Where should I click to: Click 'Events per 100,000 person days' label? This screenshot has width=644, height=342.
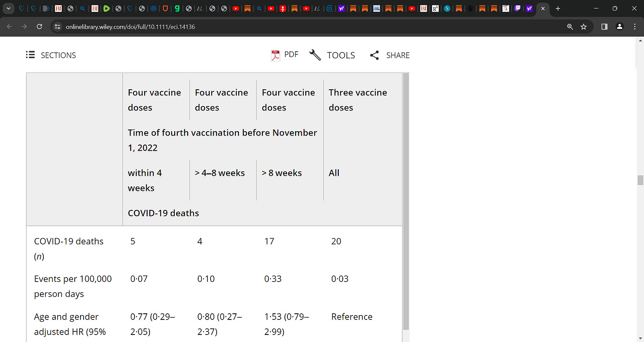[x=73, y=286]
